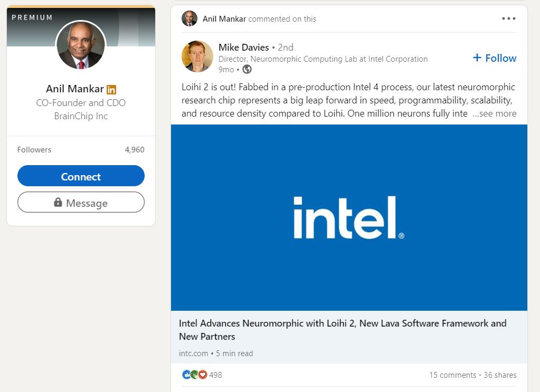Viewport: 540px width, 392px height.
Task: Click Anil Mankar's name in the profile card
Action: click(x=75, y=89)
